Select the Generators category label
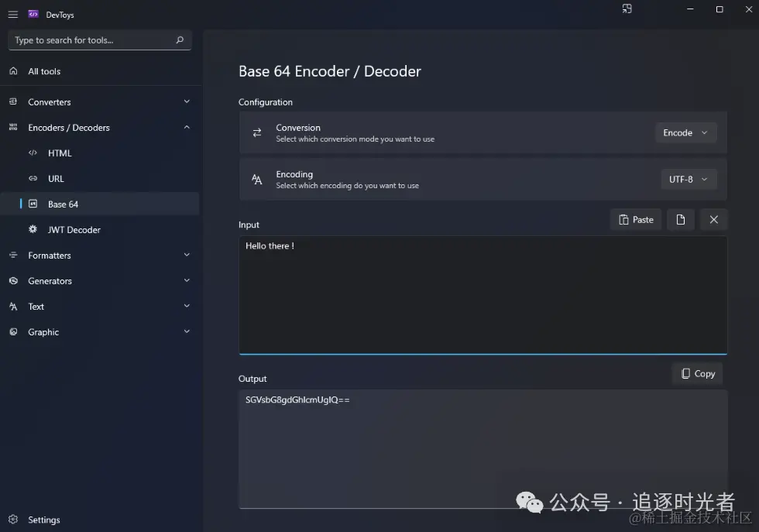Viewport: 759px width, 532px height. coord(50,281)
